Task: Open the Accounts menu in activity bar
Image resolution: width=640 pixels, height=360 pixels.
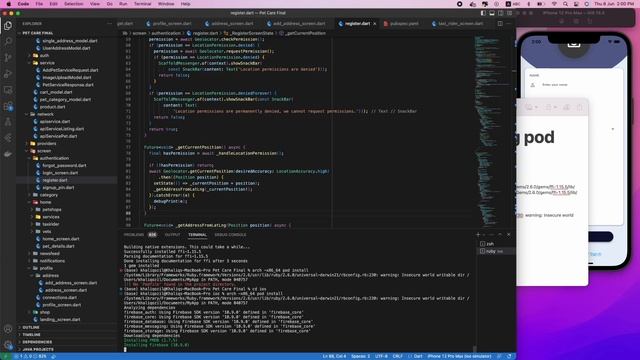Action: click(x=8, y=329)
